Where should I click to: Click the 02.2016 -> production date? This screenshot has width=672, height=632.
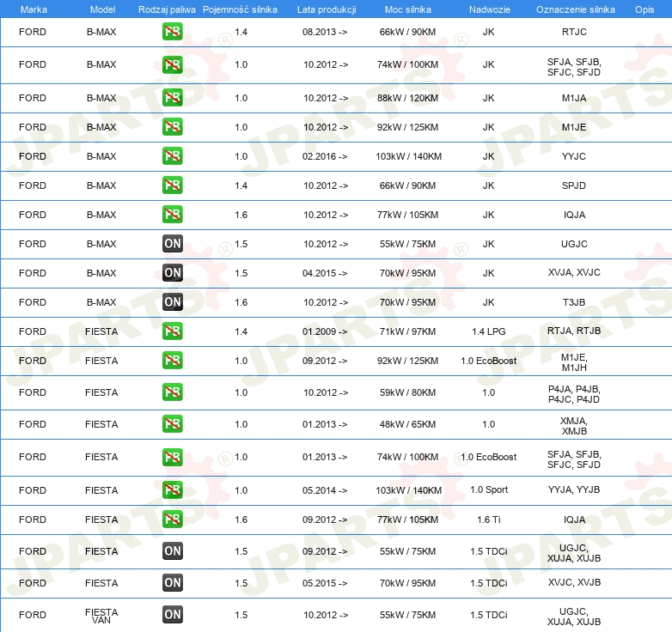click(x=325, y=156)
